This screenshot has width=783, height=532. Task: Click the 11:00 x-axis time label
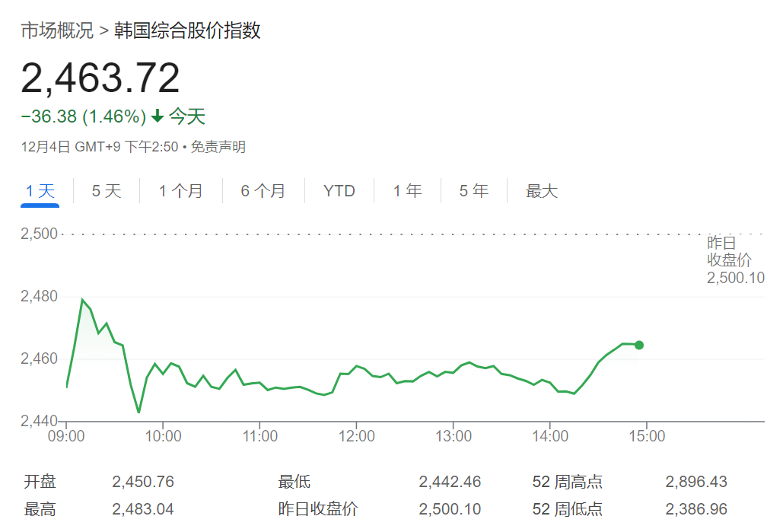point(259,436)
